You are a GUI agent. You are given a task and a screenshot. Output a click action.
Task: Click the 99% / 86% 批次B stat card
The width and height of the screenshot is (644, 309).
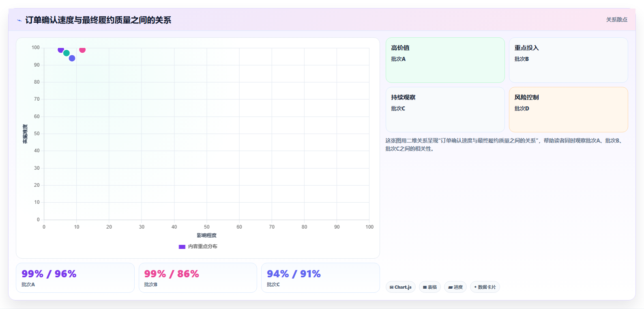point(198,278)
